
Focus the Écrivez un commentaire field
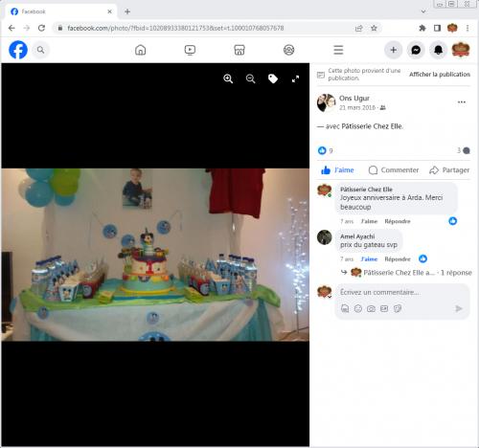coord(402,292)
